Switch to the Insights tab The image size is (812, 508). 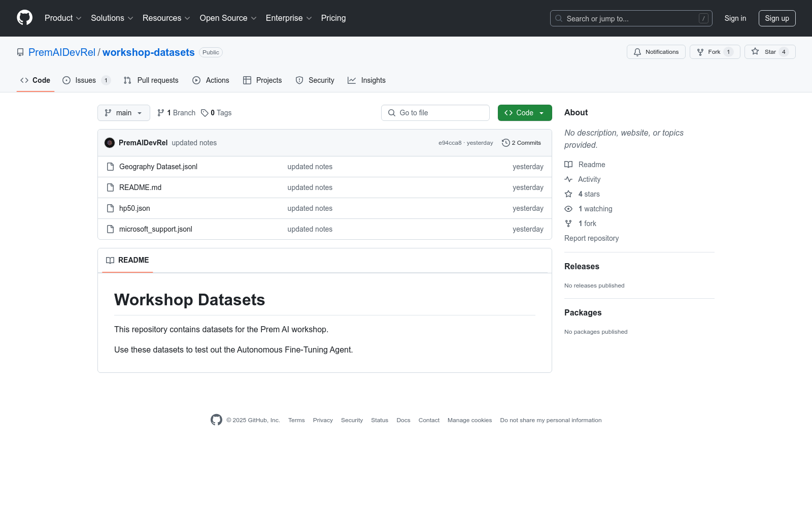pyautogui.click(x=366, y=80)
